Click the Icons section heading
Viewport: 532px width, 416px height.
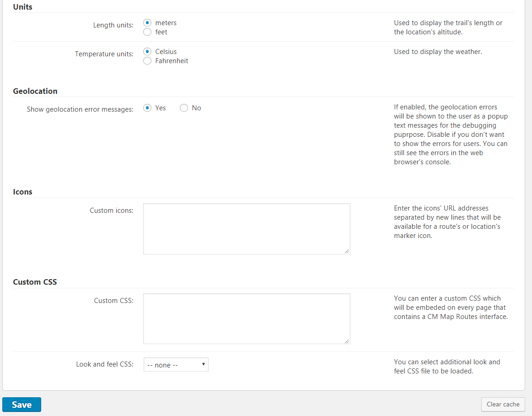(22, 192)
